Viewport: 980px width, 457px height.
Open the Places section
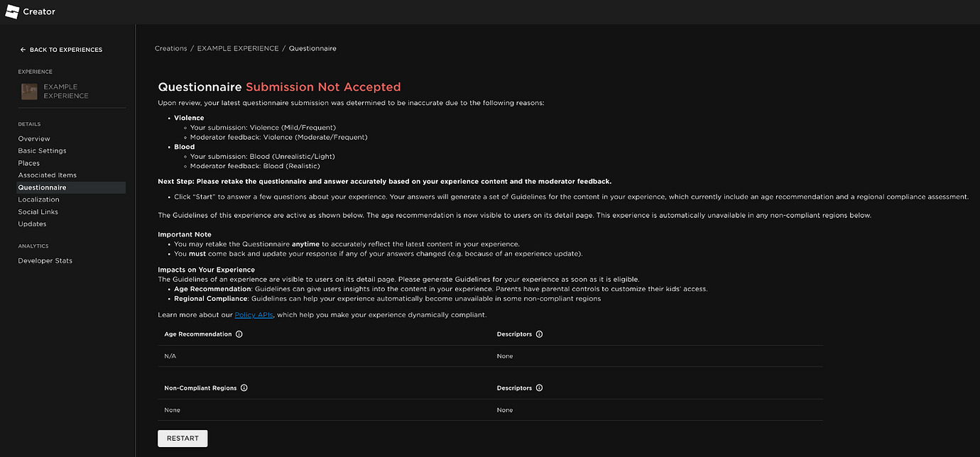coord(29,163)
